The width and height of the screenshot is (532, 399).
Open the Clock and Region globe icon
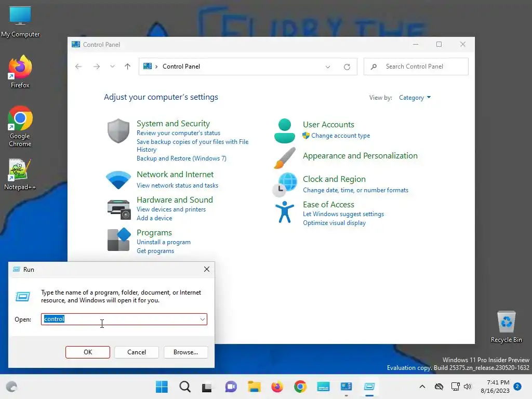pyautogui.click(x=284, y=184)
